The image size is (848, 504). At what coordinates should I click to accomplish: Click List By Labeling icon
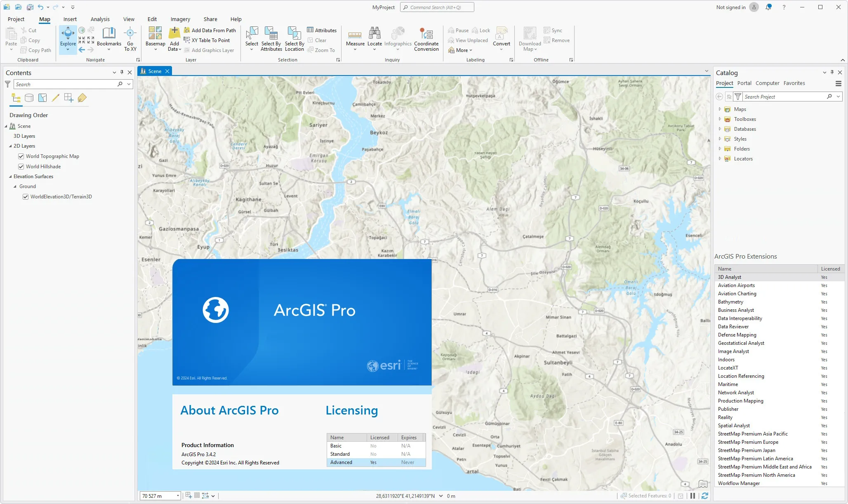82,98
